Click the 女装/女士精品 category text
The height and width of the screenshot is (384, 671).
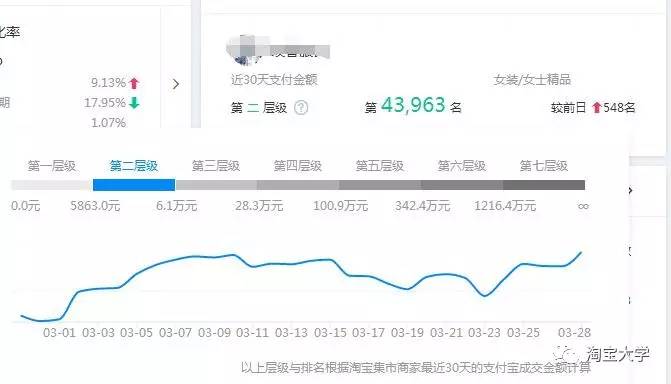tap(532, 80)
